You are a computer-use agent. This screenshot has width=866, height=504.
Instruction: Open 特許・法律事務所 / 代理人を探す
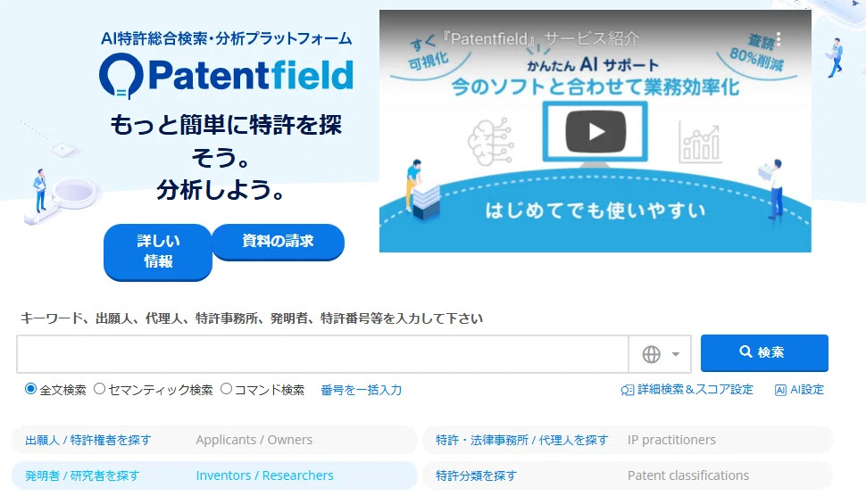[x=522, y=440]
